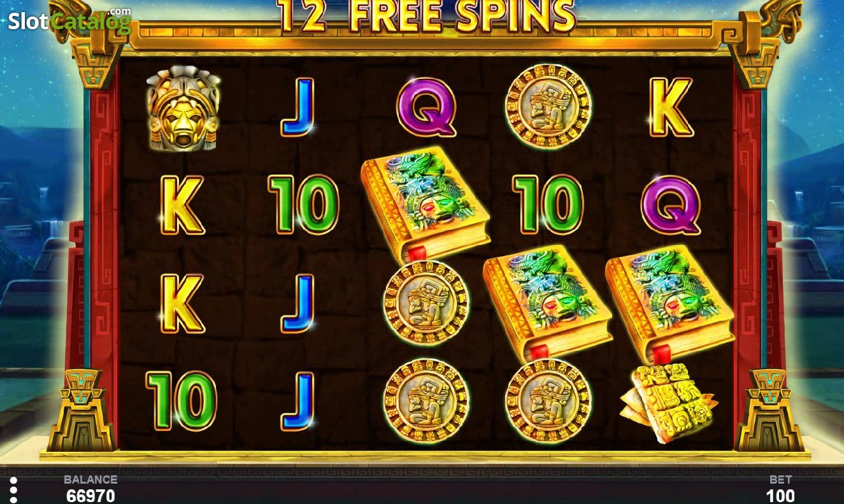
Task: Select the green 10 on the fourth reel
Action: (548, 205)
